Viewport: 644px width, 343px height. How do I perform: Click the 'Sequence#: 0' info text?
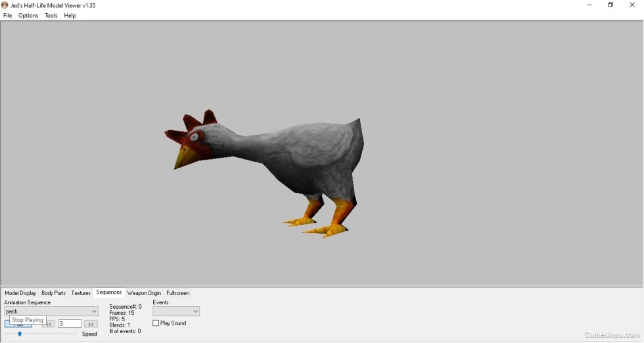click(x=126, y=306)
